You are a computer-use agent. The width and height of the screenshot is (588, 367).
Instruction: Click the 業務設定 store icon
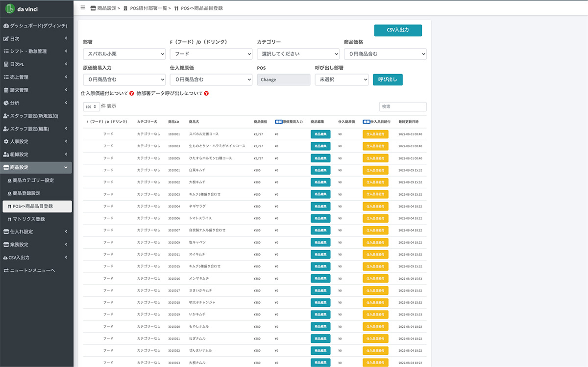tap(6, 244)
